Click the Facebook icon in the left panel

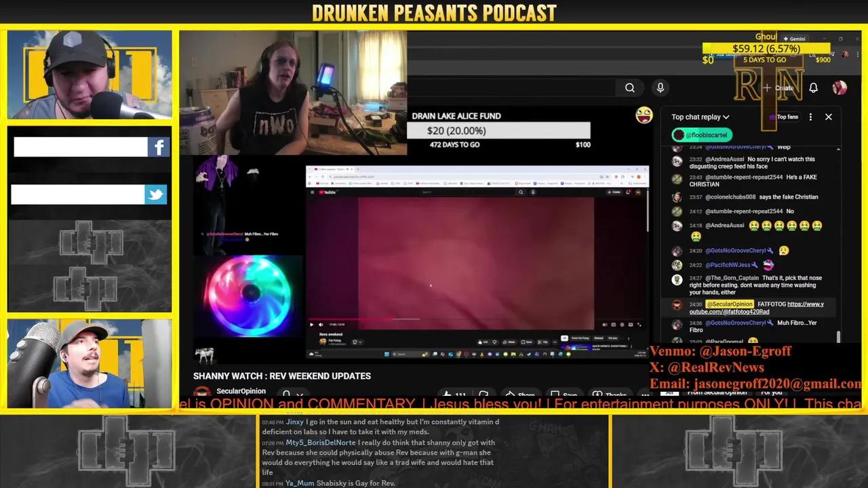click(158, 146)
